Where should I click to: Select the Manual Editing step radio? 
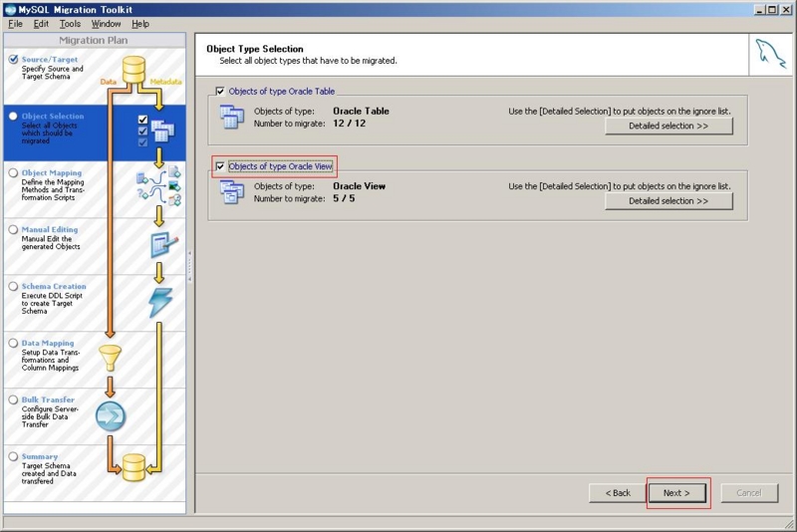[x=13, y=230]
